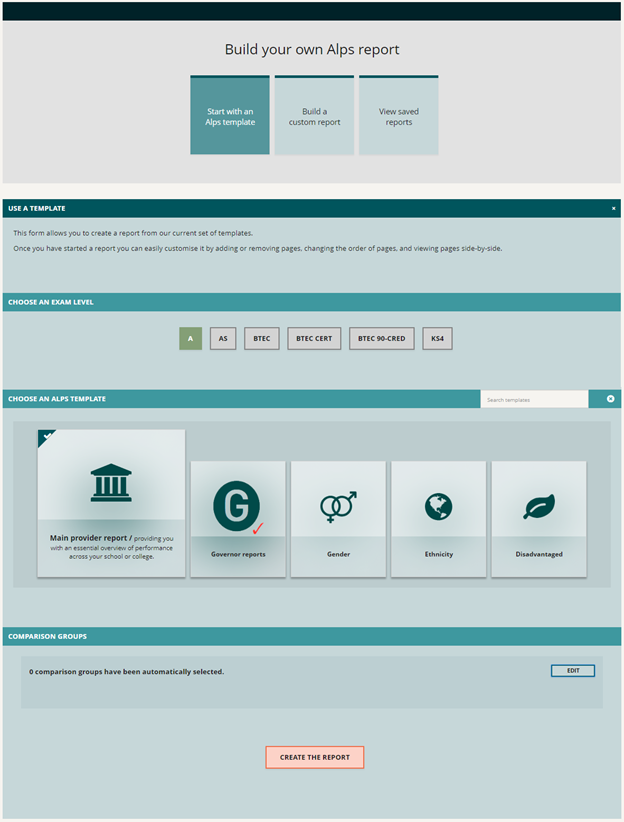Open the Build a custom report tile
This screenshot has height=822, width=624.
(314, 115)
